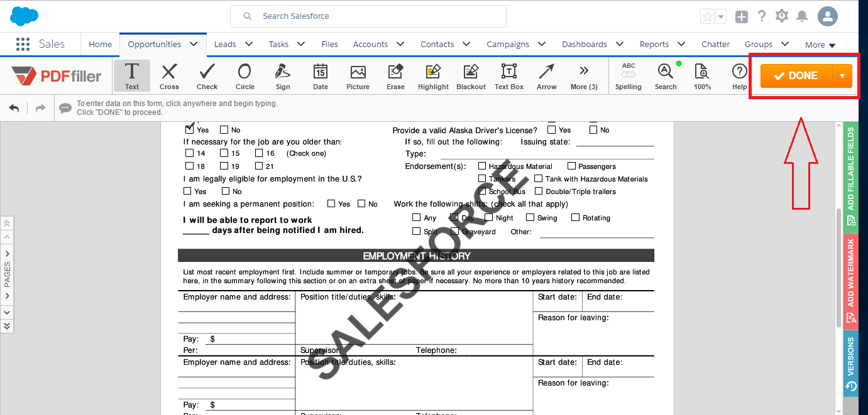This screenshot has width=868, height=415.
Task: Redo the last action
Action: pyautogui.click(x=40, y=108)
